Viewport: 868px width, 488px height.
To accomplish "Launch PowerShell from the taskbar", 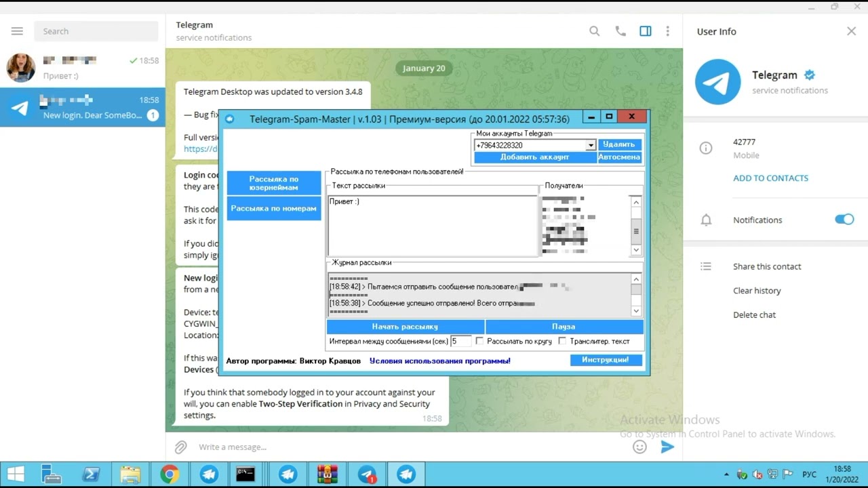I will [x=91, y=474].
